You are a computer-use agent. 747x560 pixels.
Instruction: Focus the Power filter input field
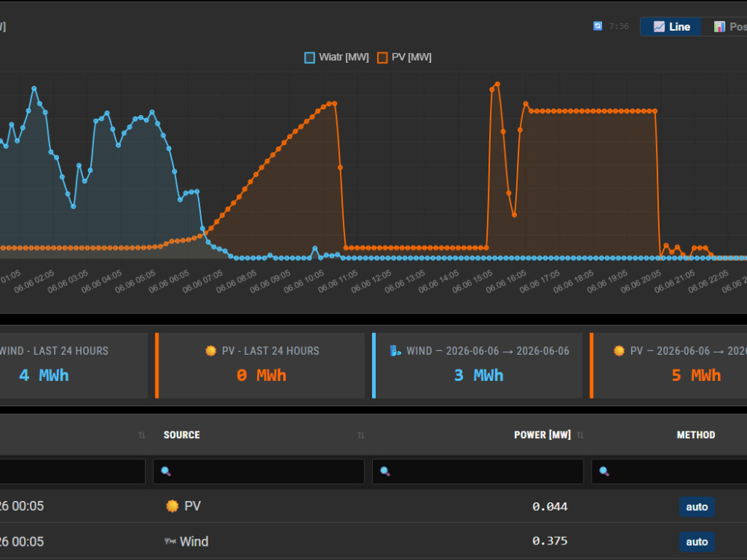coord(478,471)
